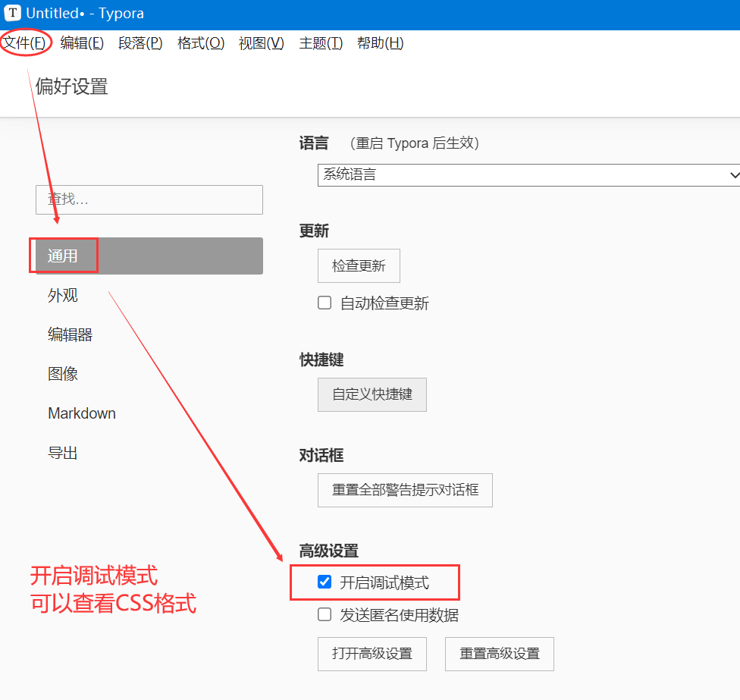Select the 导出 settings category
Screen dimensions: 740x700
62,453
